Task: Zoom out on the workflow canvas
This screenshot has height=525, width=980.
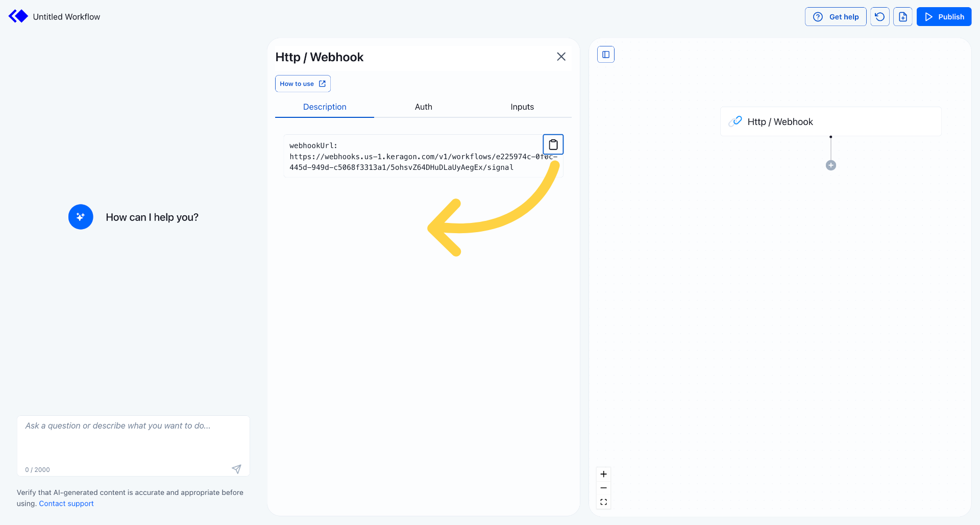Action: point(603,488)
